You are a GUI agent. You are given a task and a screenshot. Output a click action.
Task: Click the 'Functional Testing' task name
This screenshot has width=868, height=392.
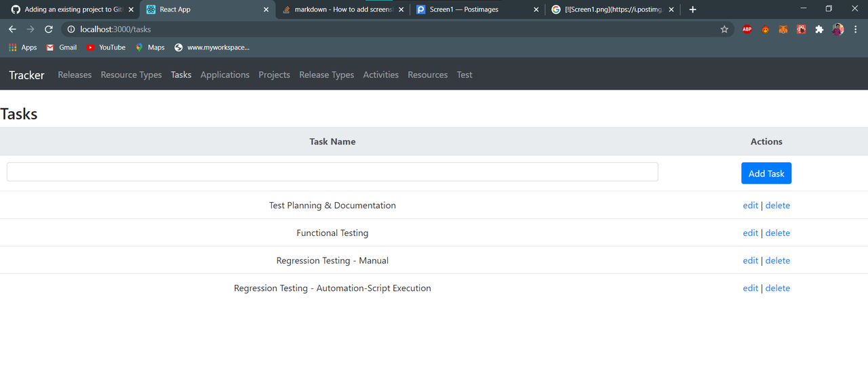point(332,233)
